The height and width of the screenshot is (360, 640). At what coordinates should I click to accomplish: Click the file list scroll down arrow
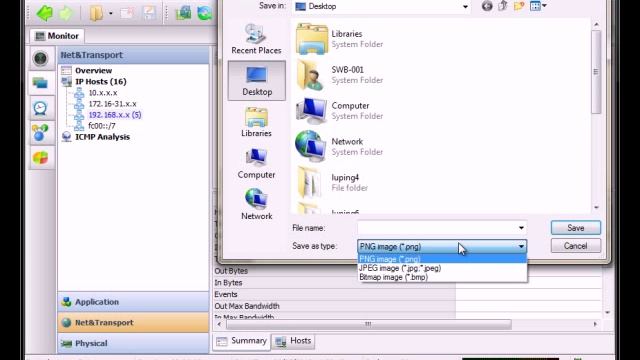coord(596,207)
